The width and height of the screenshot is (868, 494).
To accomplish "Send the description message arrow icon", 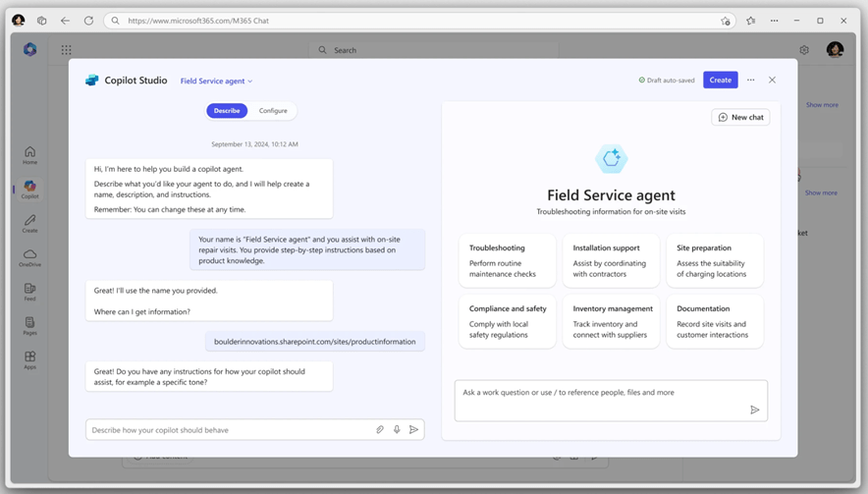I will tap(414, 430).
